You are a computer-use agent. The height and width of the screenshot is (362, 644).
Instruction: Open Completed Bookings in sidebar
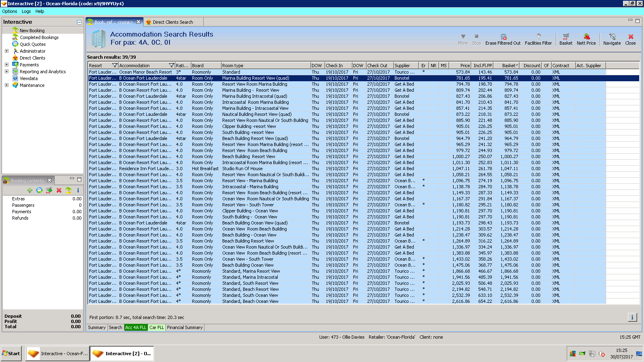click(x=39, y=37)
